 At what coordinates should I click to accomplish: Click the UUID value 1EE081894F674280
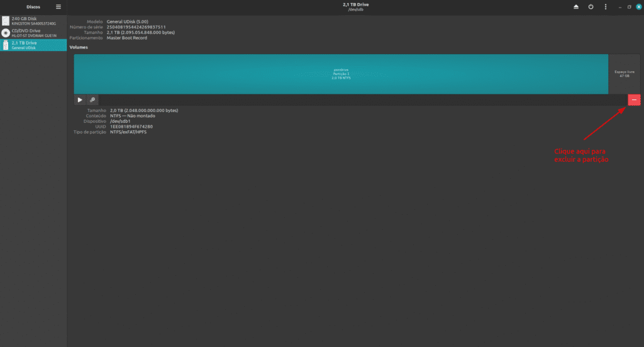(x=131, y=127)
